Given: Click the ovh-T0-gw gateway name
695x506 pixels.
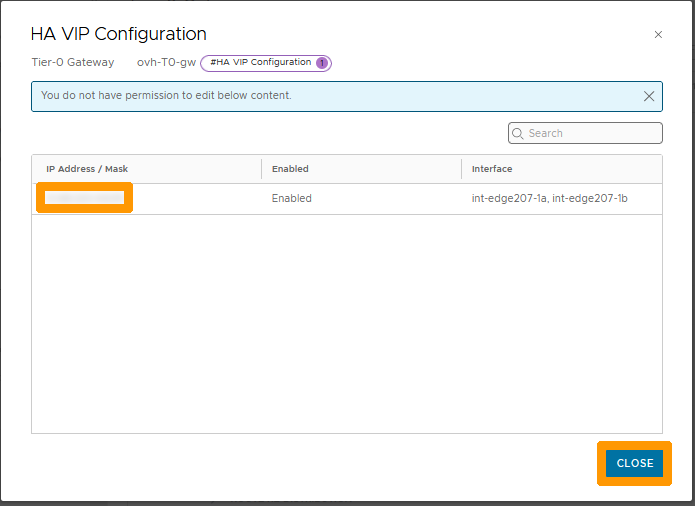Looking at the screenshot, I should point(166,63).
